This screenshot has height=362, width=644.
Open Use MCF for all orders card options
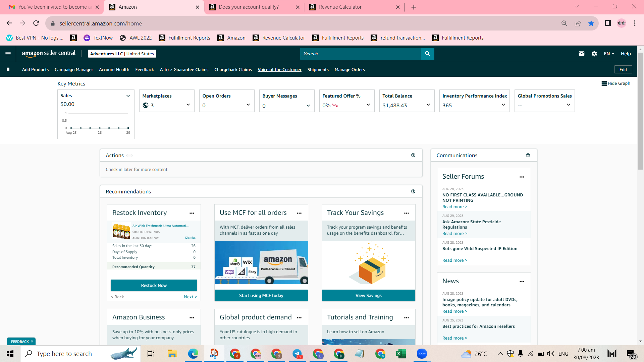[299, 213]
